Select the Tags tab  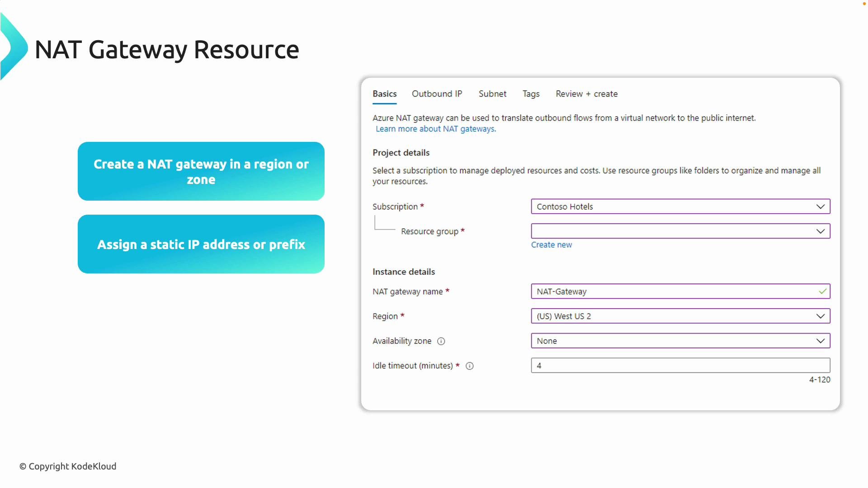point(531,94)
